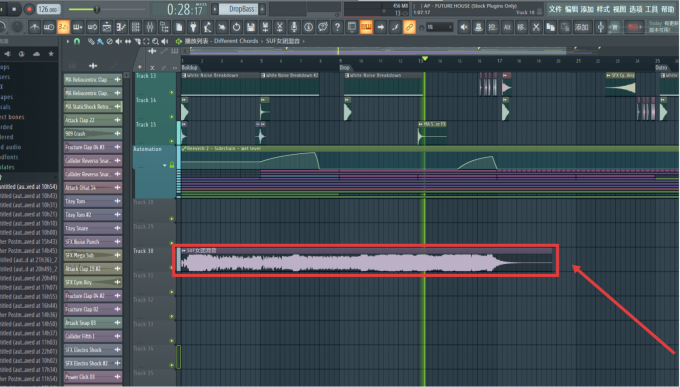Open the 视图 menu
This screenshot has width=680, height=387.
click(619, 9)
